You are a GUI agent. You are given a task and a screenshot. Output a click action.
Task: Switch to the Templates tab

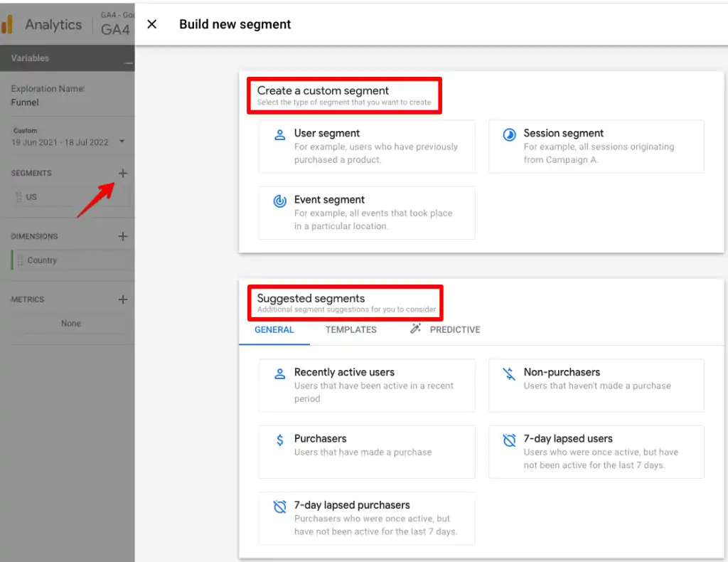[x=351, y=329]
